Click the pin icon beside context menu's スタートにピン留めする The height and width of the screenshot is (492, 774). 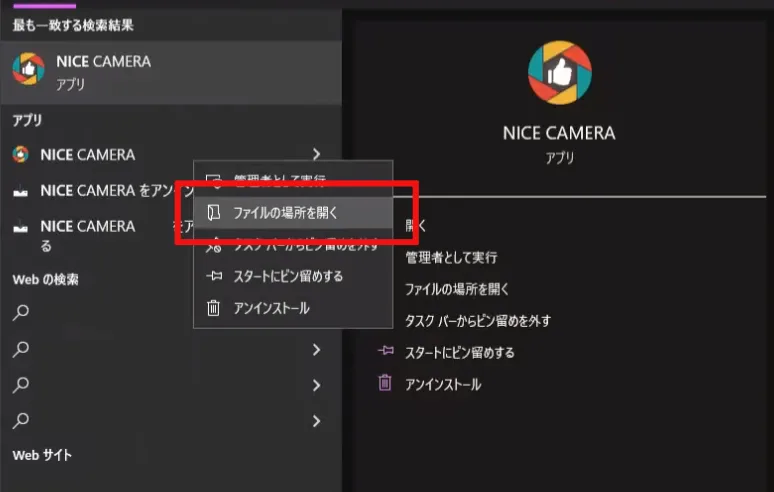[x=214, y=276]
